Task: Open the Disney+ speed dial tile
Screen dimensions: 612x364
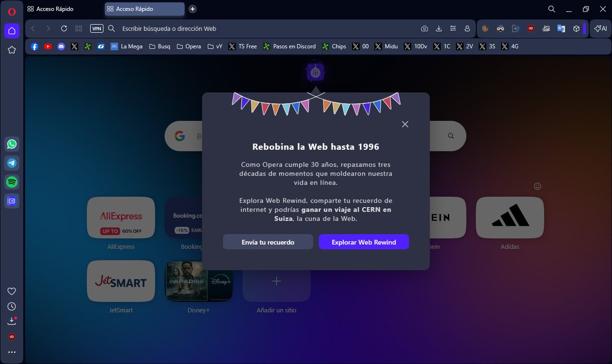Action: (x=199, y=281)
